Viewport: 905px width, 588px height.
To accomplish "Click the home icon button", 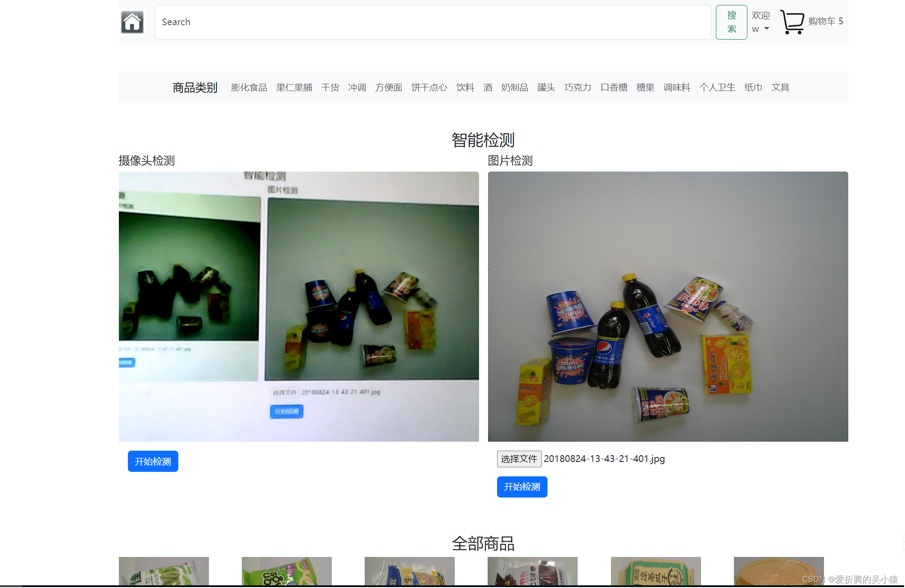I will point(131,22).
